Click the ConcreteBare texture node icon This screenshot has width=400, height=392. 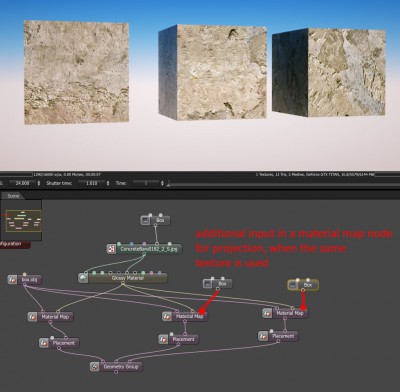[x=111, y=249]
